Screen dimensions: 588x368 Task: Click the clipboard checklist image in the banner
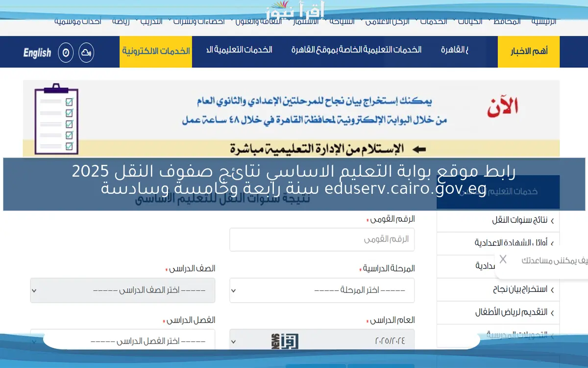(x=55, y=119)
